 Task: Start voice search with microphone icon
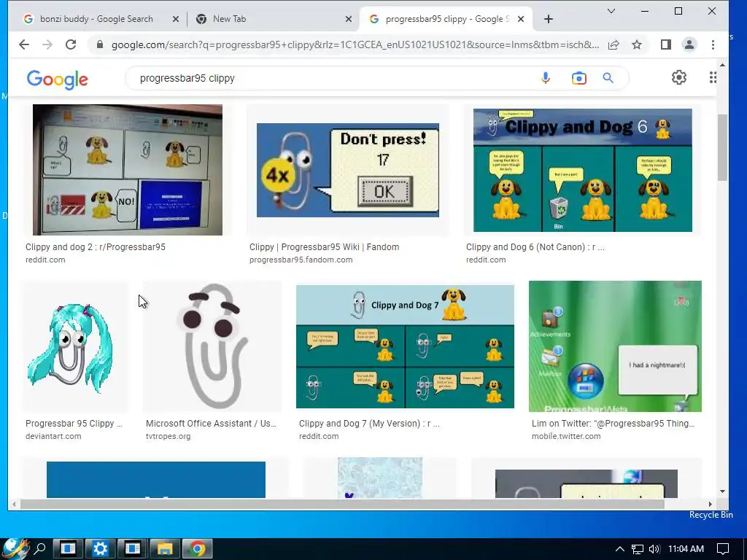546,78
